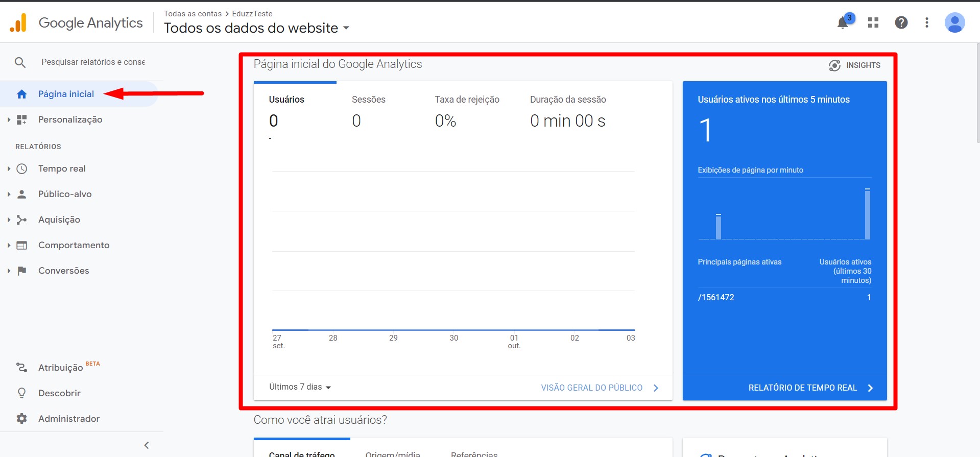This screenshot has height=457, width=980.
Task: Open Página inicial in the sidebar
Action: pos(66,94)
